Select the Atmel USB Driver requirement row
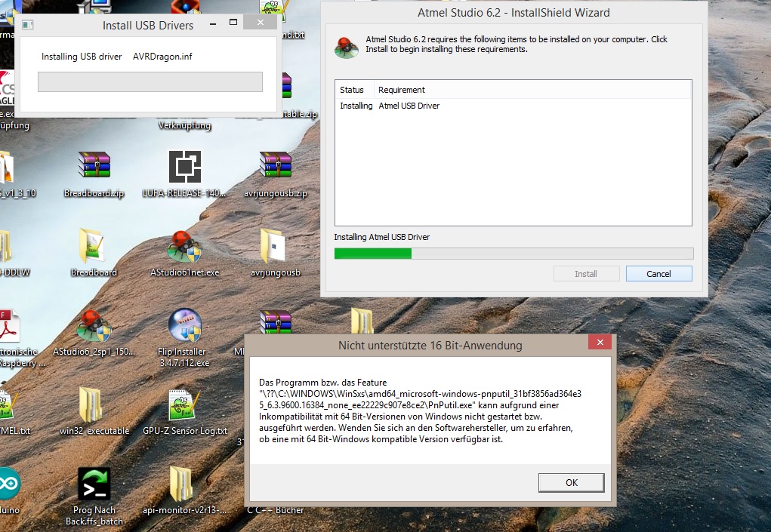 (408, 106)
